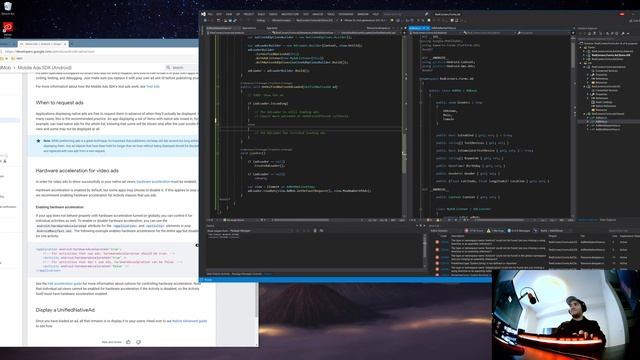Screen dimensions: 640x360
Task: Click the Solution Explorer search box
Action: click(x=608, y=39)
